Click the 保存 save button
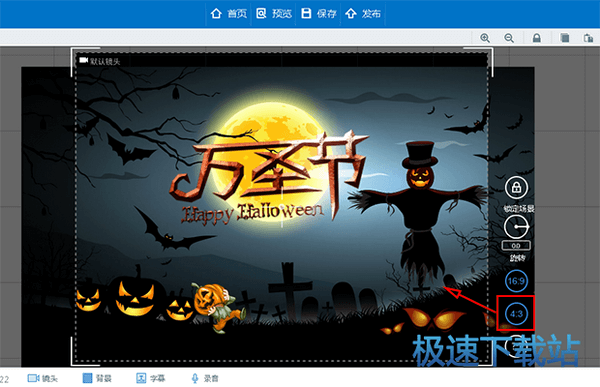 (318, 14)
